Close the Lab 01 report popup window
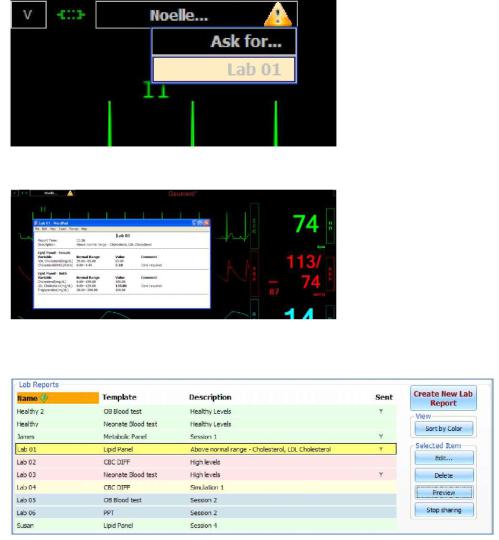 point(206,223)
